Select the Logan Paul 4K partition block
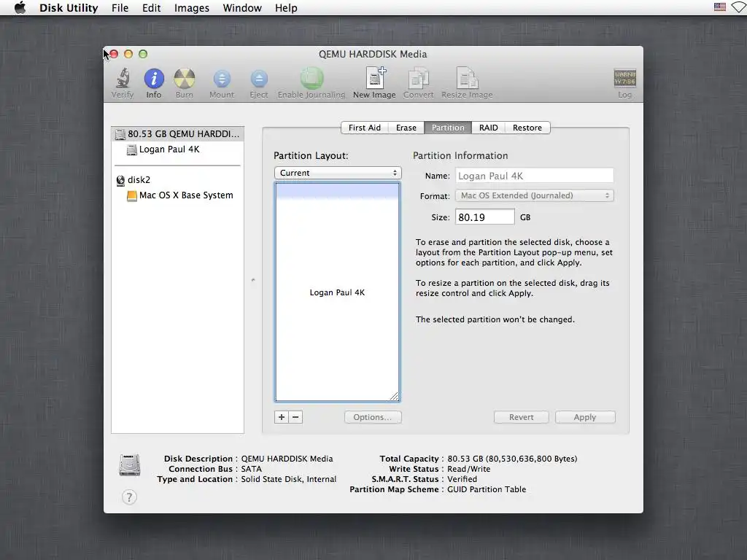 tap(337, 292)
